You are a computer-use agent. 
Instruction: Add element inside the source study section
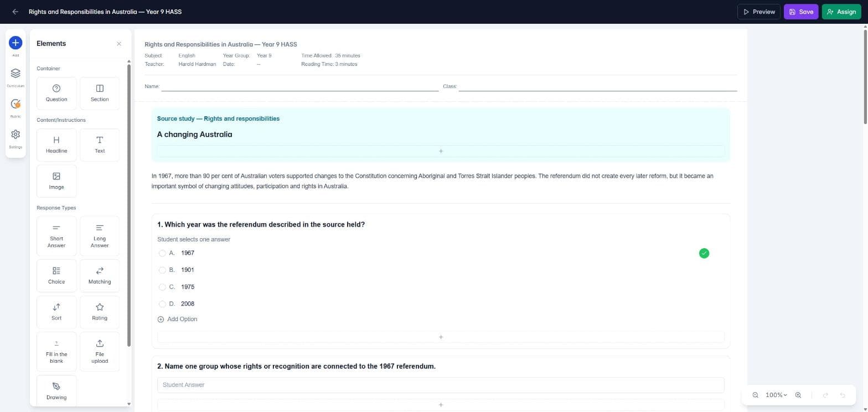pos(441,151)
